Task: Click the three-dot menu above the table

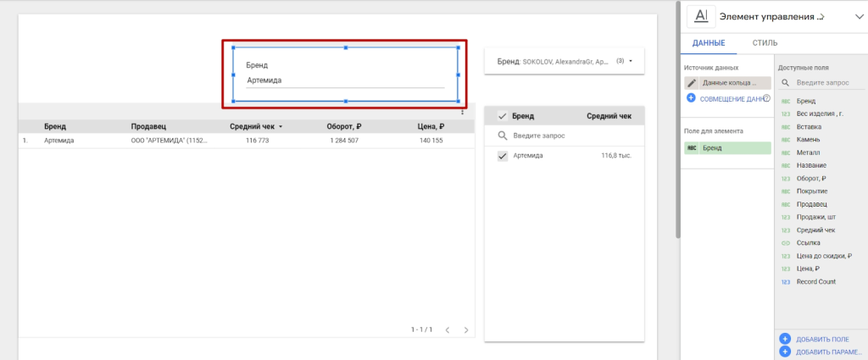Action: [462, 112]
